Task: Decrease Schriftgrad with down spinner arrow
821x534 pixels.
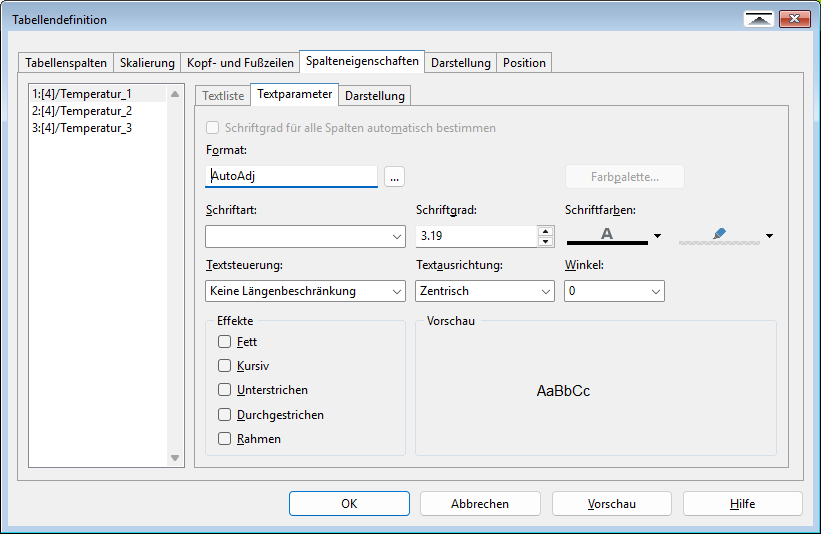Action: pyautogui.click(x=545, y=241)
